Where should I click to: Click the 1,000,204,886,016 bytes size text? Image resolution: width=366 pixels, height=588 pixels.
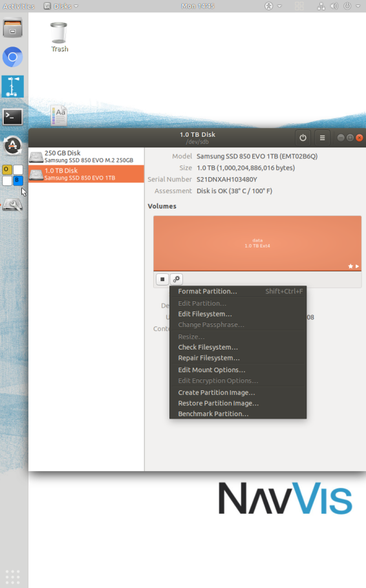[246, 167]
